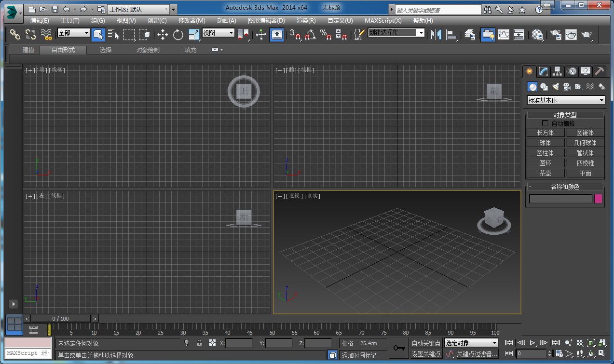
Task: Click the search keyword input box
Action: point(438,10)
